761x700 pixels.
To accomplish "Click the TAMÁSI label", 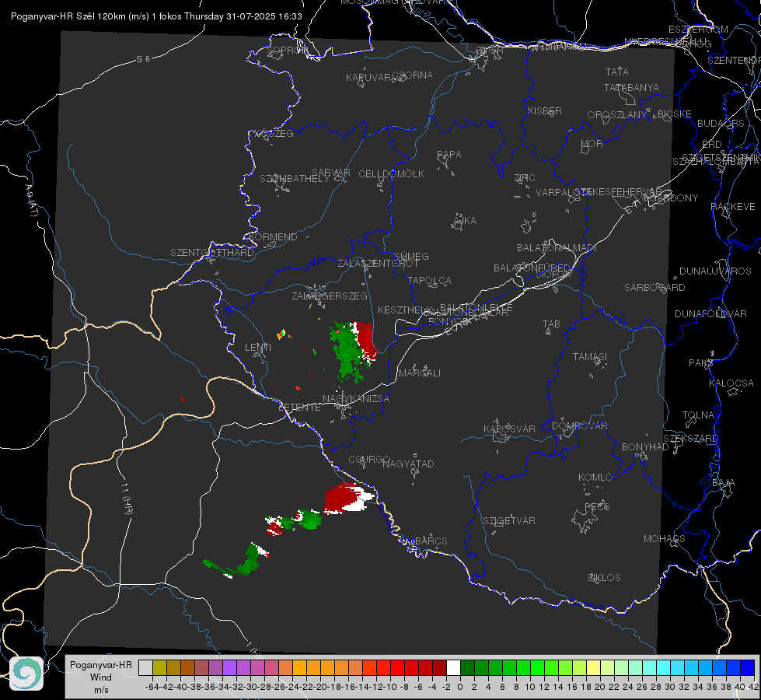I will tap(590, 357).
